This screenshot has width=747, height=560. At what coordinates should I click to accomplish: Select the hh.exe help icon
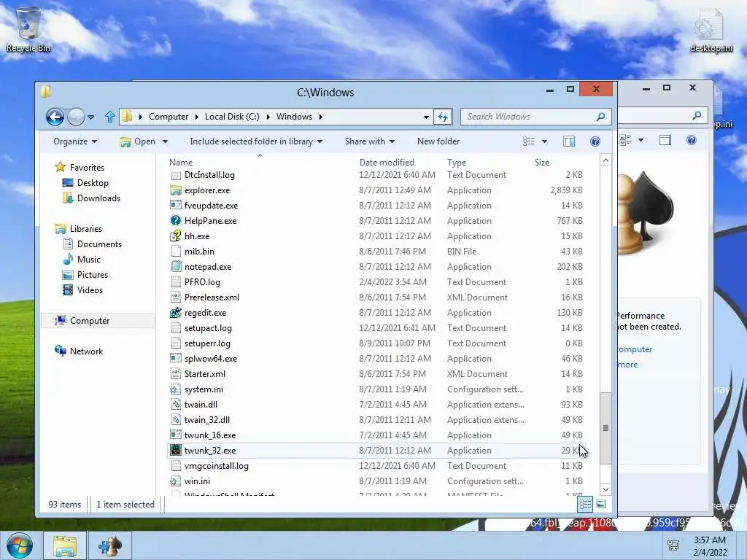click(x=176, y=236)
